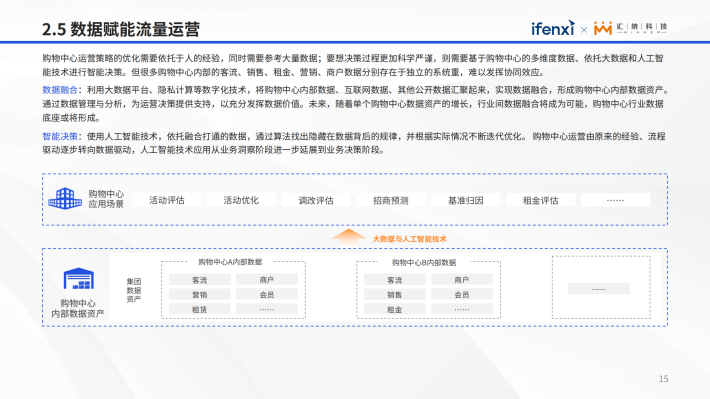This screenshot has width=710, height=399.
Task: Click the 智能决策 blue heading link
Action: pos(60,136)
